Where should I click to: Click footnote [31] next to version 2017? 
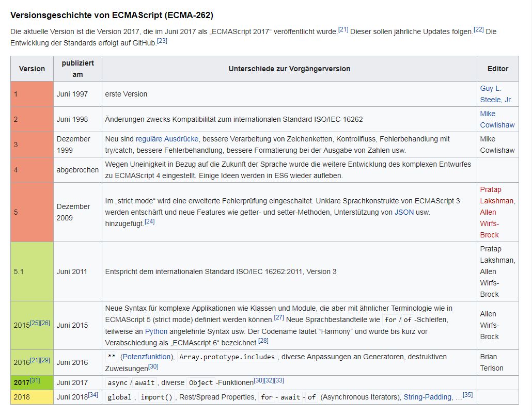pyautogui.click(x=35, y=380)
